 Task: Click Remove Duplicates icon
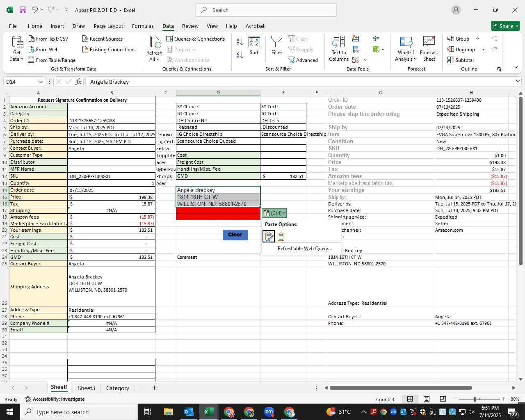click(356, 49)
